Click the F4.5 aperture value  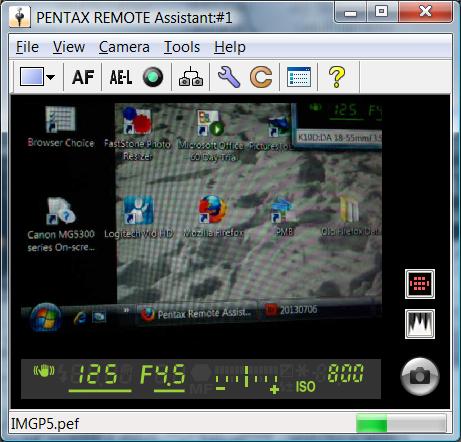pyautogui.click(x=163, y=375)
